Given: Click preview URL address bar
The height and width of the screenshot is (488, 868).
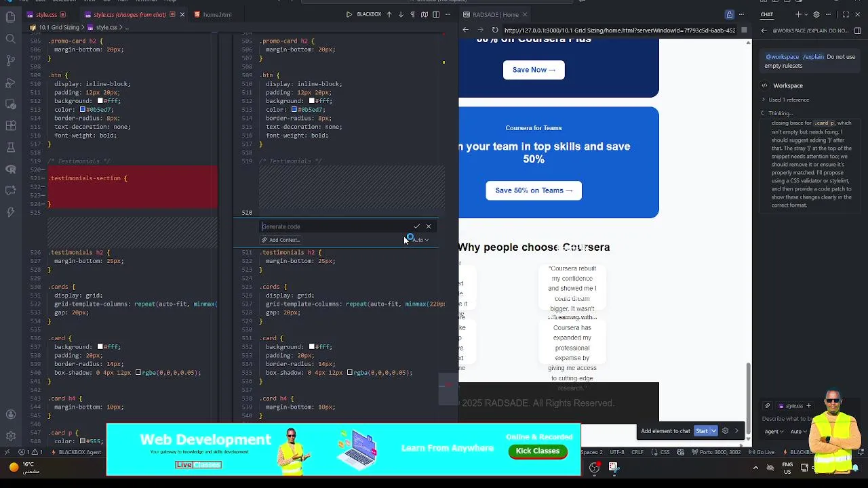Looking at the screenshot, I should 619,30.
